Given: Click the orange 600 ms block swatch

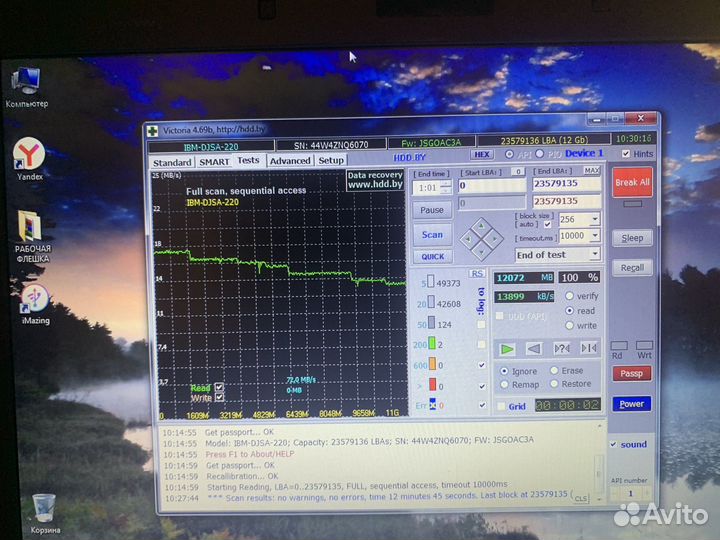Looking at the screenshot, I should 432,364.
